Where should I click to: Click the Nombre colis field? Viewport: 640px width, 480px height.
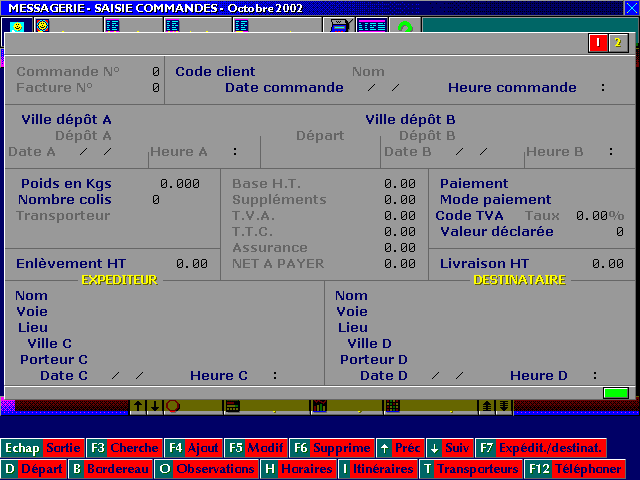(156, 200)
